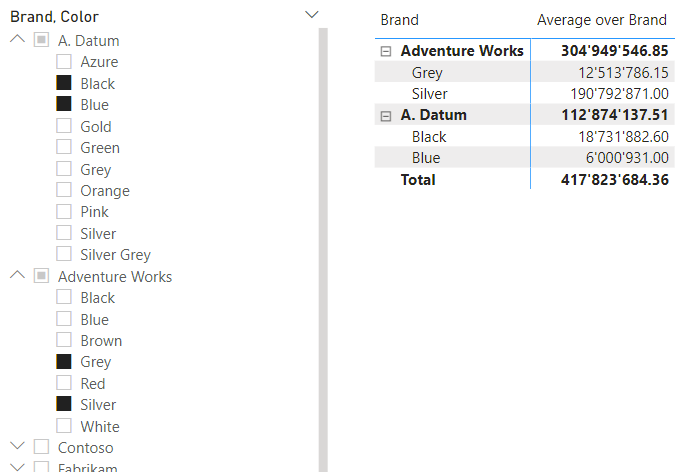Uncheck Black under A. Datum
The height and width of the screenshot is (472, 683).
(x=64, y=83)
